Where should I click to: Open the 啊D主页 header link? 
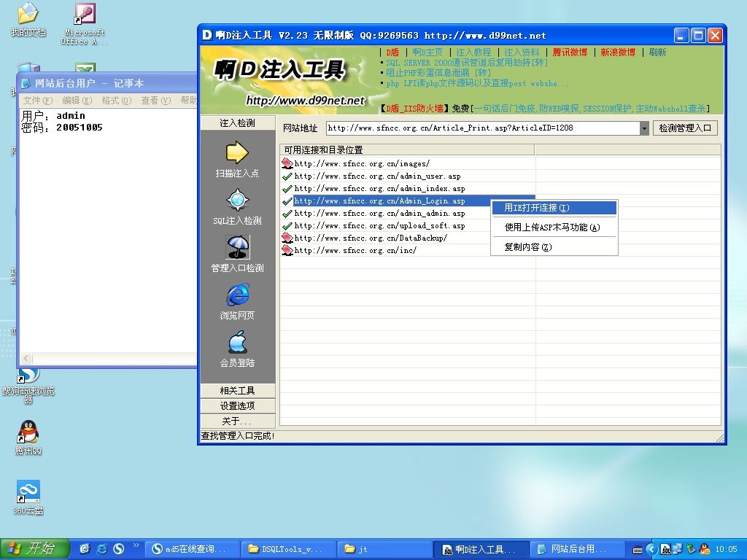[427, 52]
